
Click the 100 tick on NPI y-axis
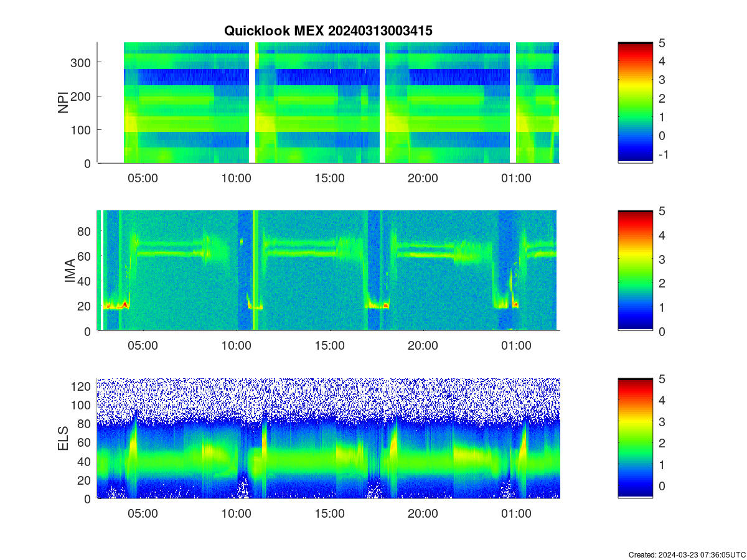pyautogui.click(x=80, y=129)
